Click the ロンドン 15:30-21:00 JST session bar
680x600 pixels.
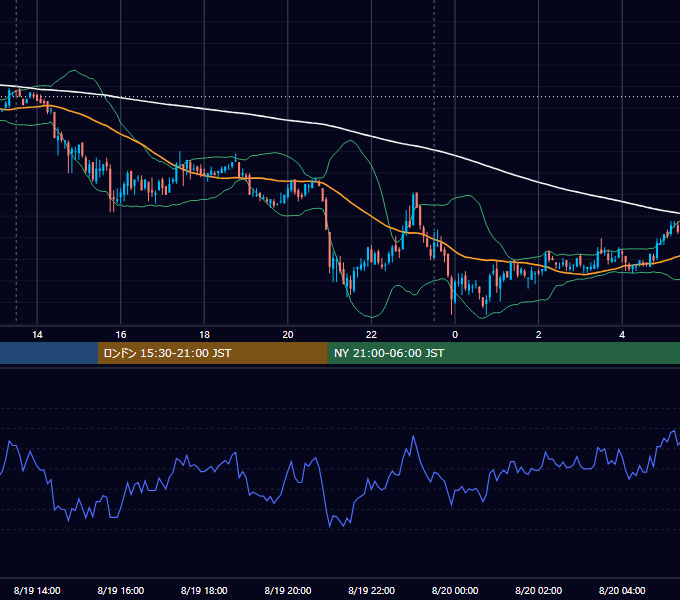tap(212, 353)
